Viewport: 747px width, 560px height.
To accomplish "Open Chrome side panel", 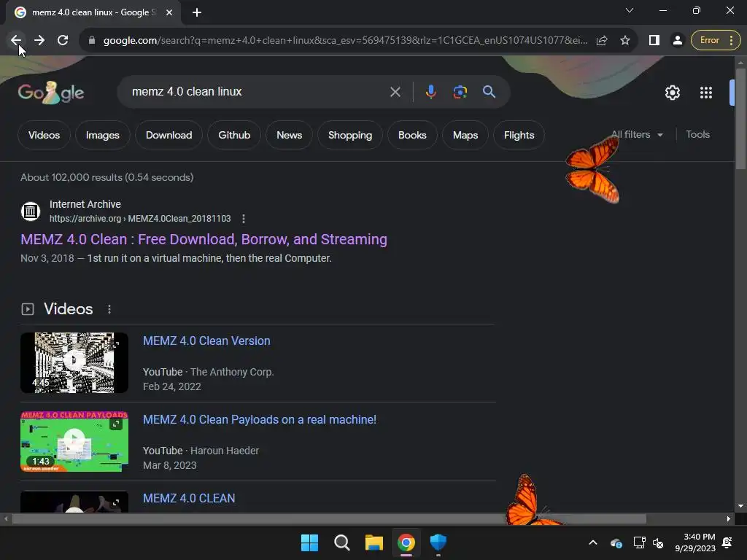I will 654,41.
